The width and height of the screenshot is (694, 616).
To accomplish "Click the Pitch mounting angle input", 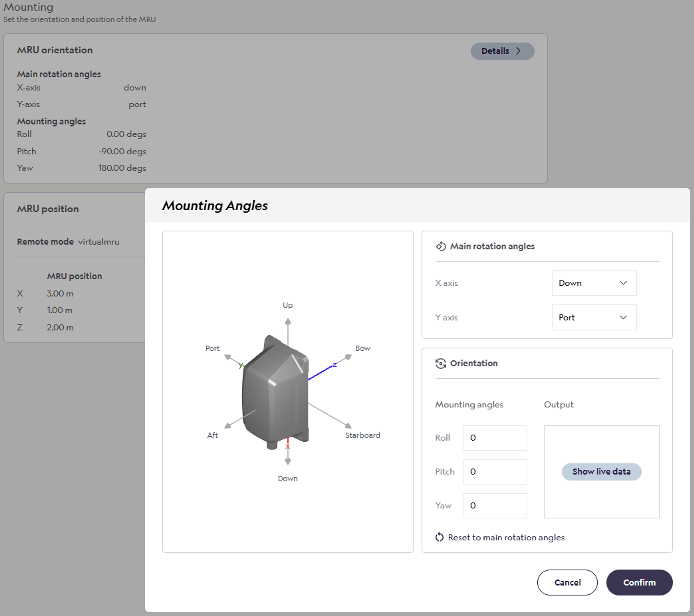I will pos(495,472).
